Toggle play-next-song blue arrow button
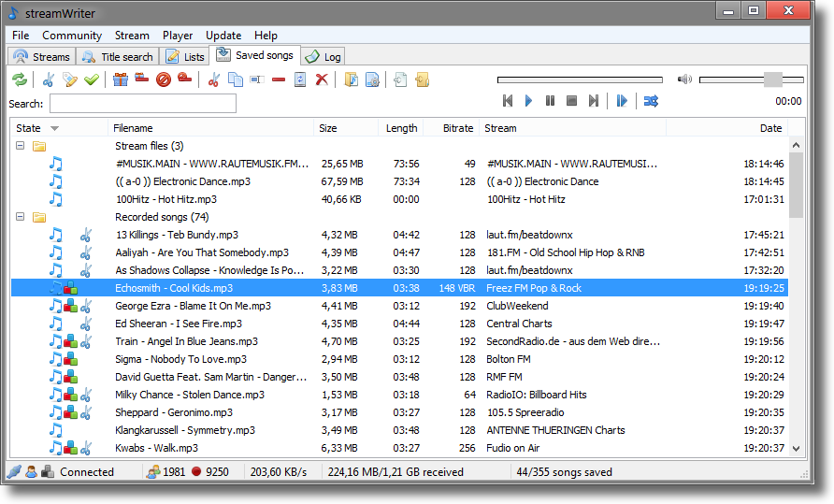The image size is (834, 504). coord(621,101)
